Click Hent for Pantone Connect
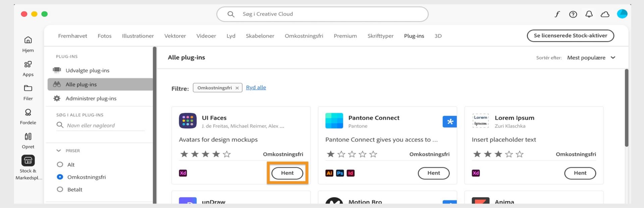This screenshot has height=208, width=644. tap(434, 173)
